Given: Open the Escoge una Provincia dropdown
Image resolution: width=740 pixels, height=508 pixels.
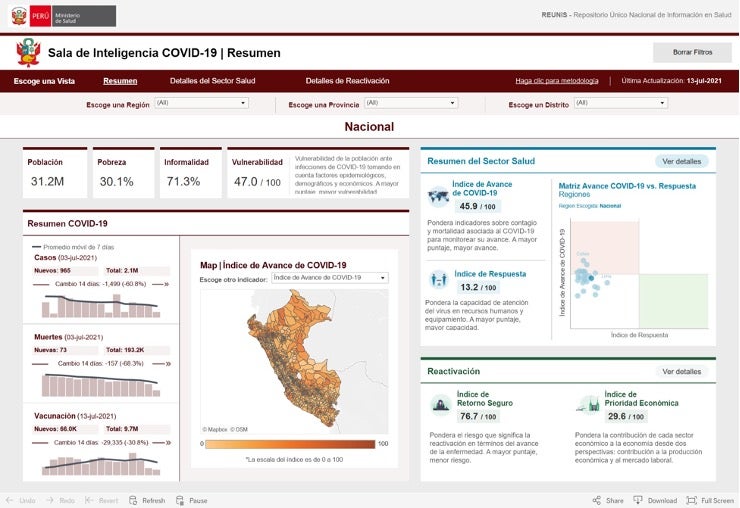Looking at the screenshot, I should (x=411, y=103).
